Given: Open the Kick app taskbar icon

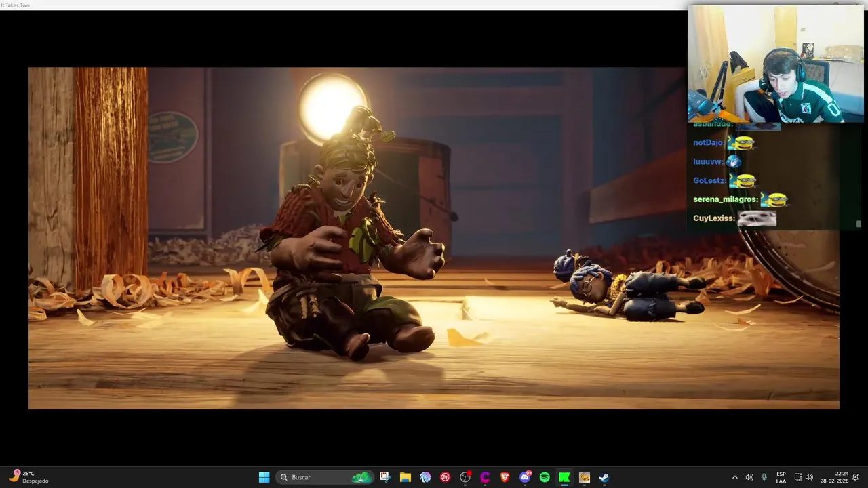Looking at the screenshot, I should [x=564, y=477].
